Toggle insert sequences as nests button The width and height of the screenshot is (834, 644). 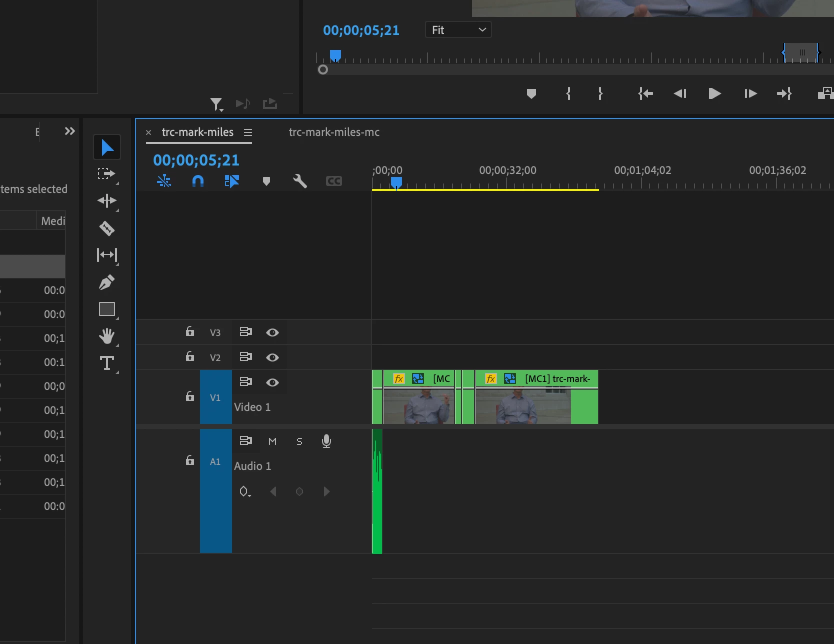[x=164, y=181]
